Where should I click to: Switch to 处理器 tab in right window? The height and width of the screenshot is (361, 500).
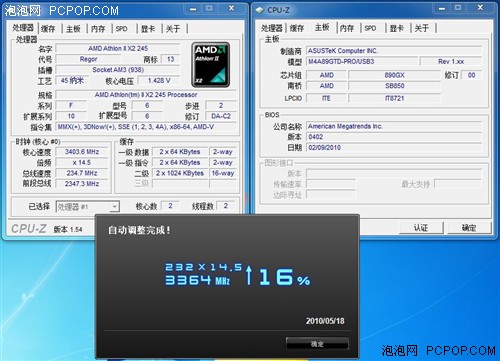(272, 28)
